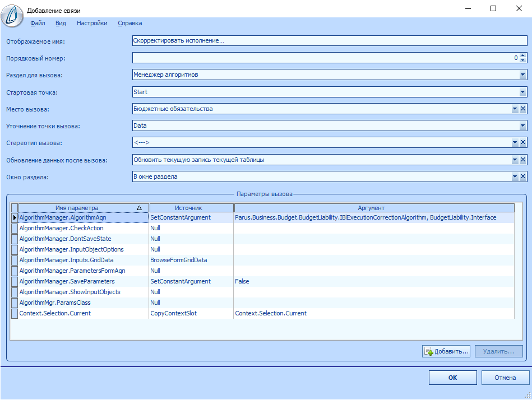Clear the Стереотип вызова field with X
532x400 pixels.
click(x=523, y=143)
